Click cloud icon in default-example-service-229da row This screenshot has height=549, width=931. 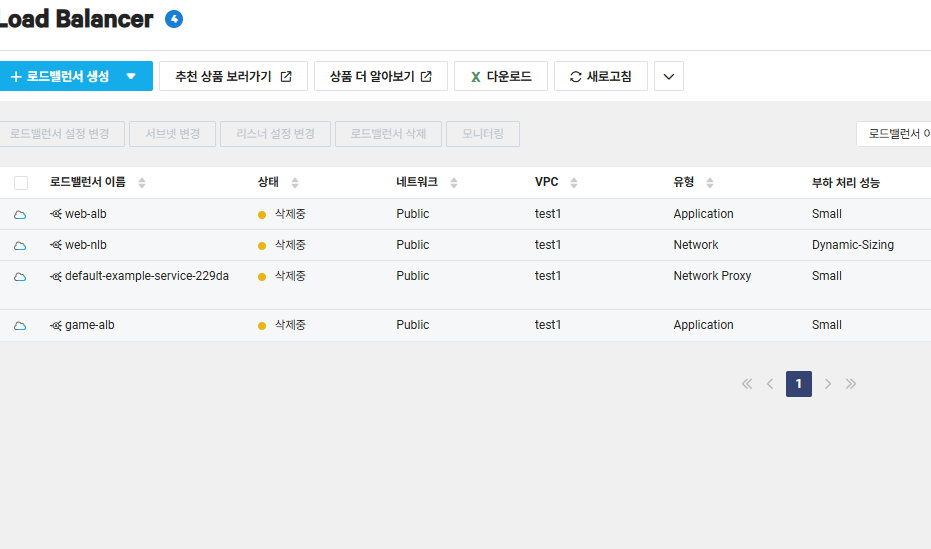click(x=20, y=277)
